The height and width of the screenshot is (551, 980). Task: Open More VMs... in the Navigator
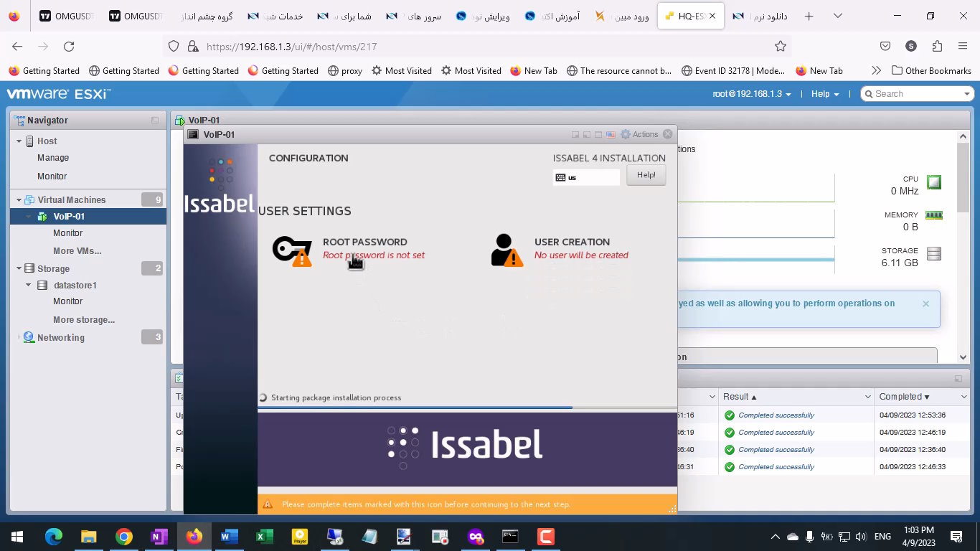(x=77, y=251)
